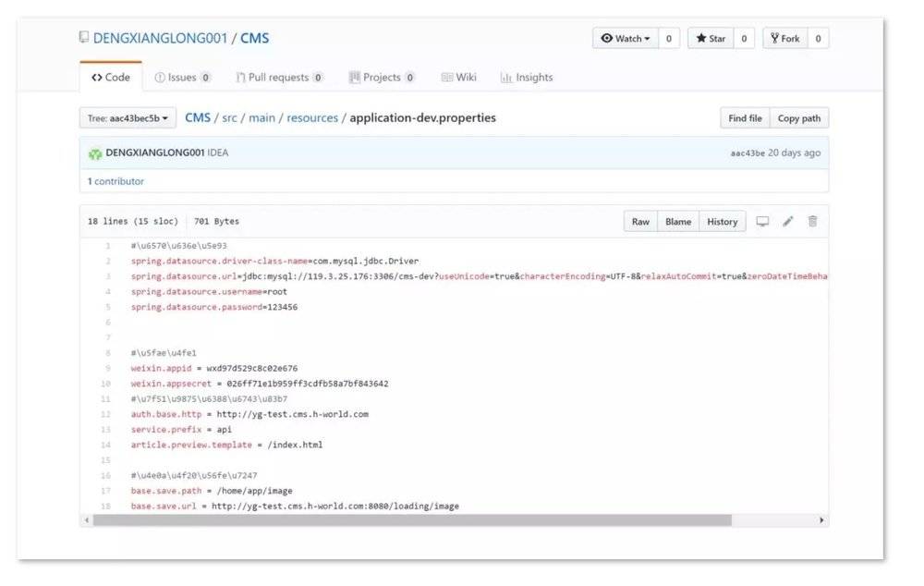Open the file History
The image size is (924, 586).
pos(723,222)
